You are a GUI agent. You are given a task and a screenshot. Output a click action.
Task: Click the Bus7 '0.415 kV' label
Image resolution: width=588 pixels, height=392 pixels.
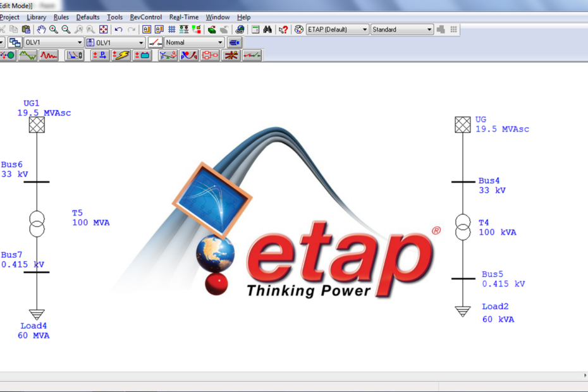23,264
